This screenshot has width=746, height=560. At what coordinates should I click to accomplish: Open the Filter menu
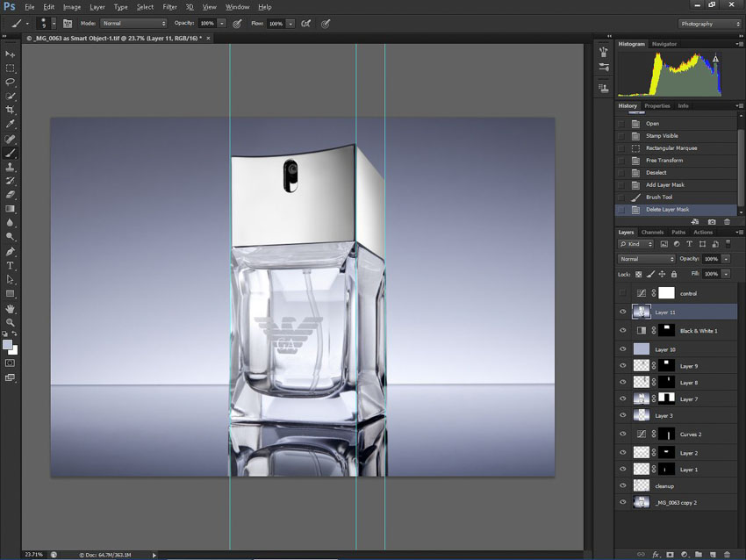pyautogui.click(x=169, y=7)
